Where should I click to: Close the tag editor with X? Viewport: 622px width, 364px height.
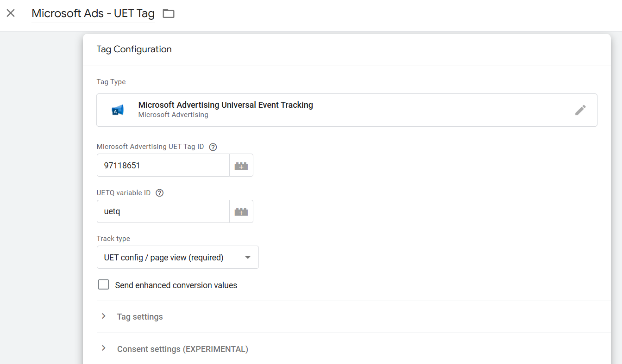[x=11, y=13]
